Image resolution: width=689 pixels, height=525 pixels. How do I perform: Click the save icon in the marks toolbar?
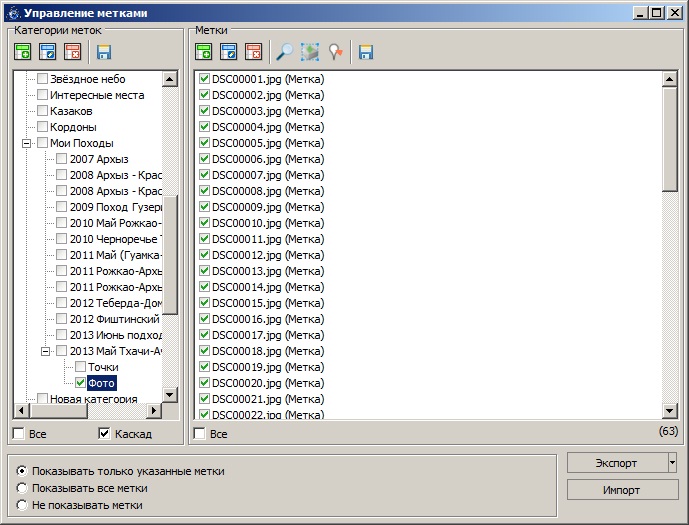click(366, 52)
